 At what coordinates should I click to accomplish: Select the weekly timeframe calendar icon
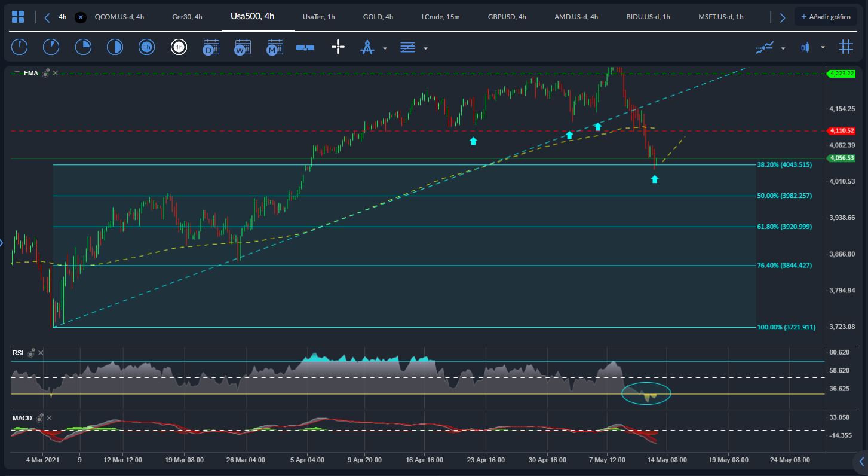coord(243,47)
